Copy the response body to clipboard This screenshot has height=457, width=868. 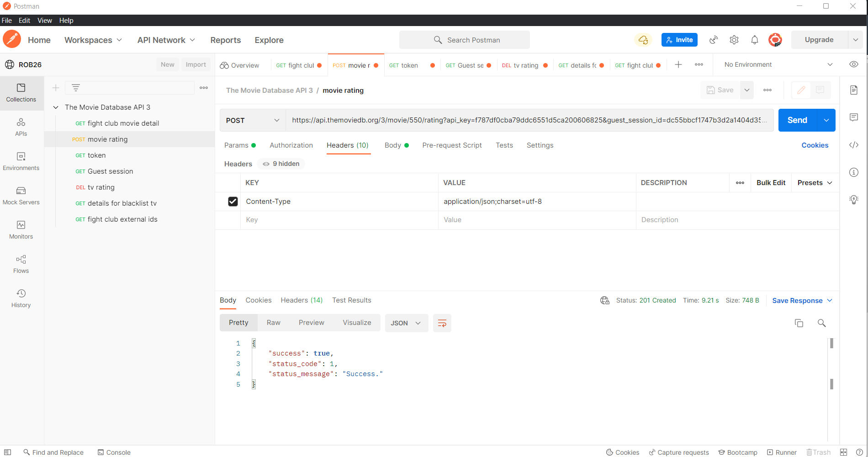click(x=799, y=323)
